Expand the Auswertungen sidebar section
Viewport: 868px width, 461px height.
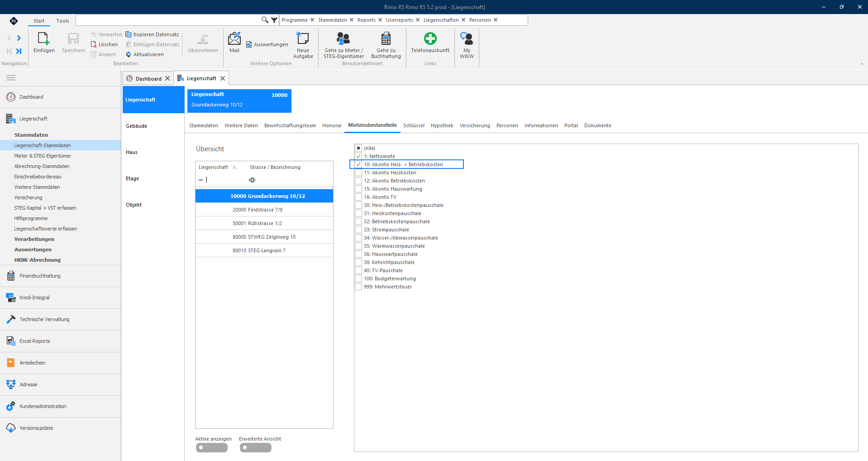(33, 250)
